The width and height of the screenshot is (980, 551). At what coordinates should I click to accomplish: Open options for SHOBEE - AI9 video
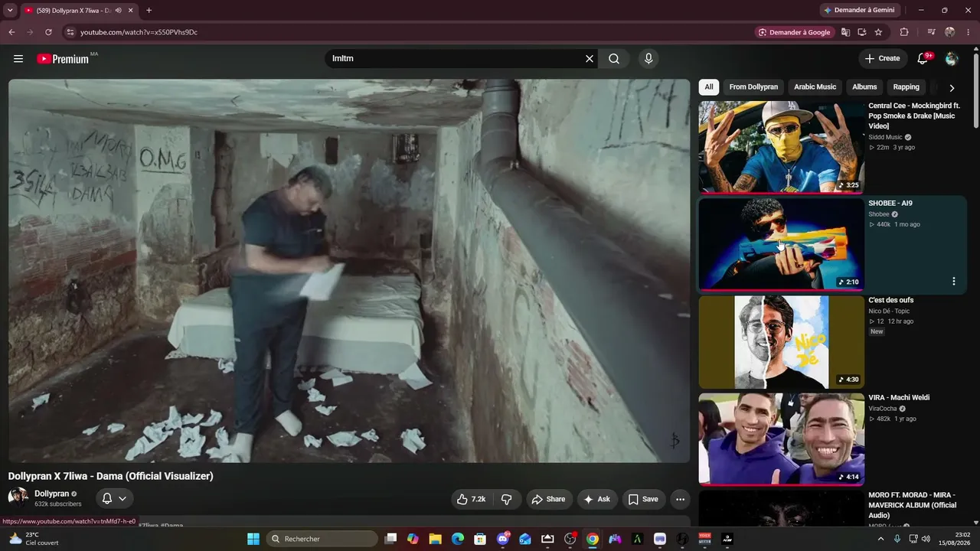[x=953, y=281]
